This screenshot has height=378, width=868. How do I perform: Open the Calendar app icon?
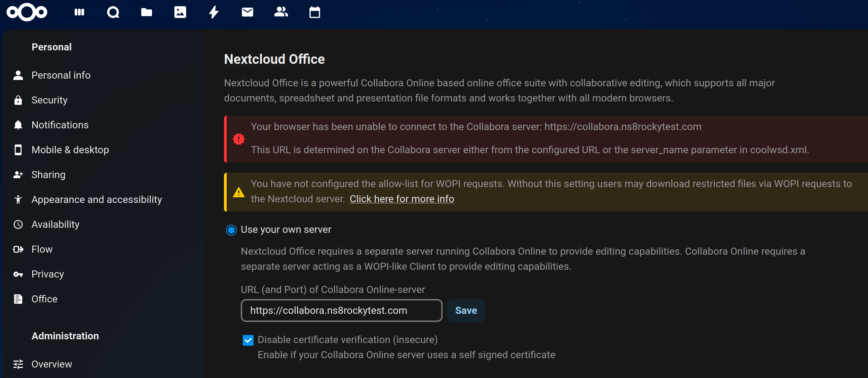coord(315,12)
